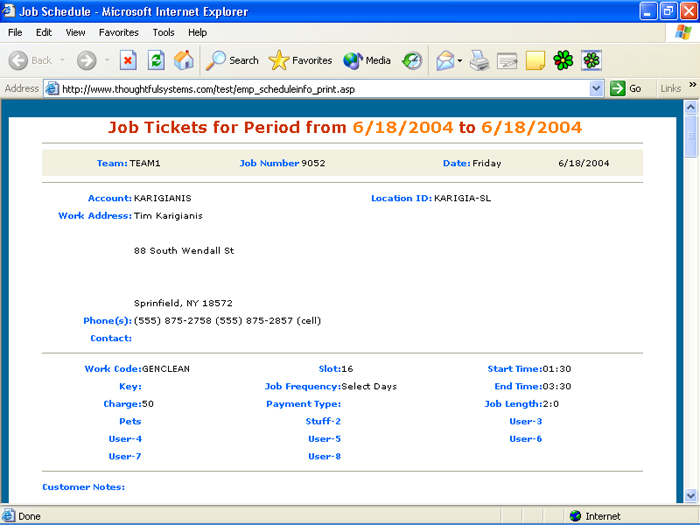Click the GENCLEAN work code
Viewport: 700px width, 525px height.
pos(166,369)
